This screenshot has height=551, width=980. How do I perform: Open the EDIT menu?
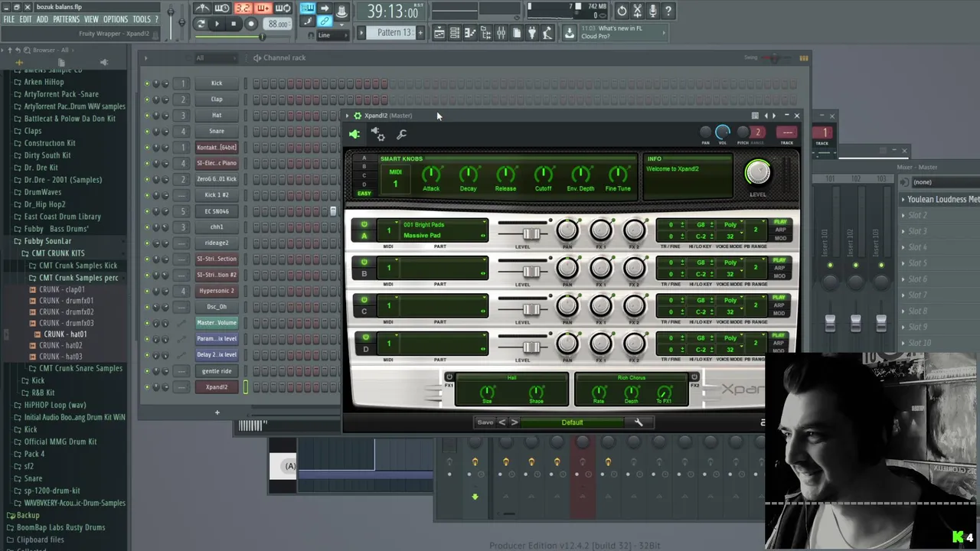(x=25, y=19)
